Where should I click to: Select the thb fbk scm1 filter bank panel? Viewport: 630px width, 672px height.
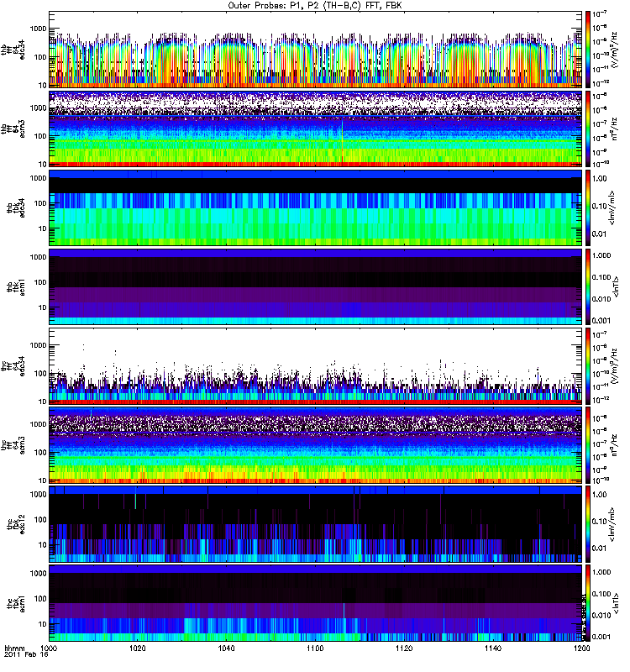coord(315,286)
